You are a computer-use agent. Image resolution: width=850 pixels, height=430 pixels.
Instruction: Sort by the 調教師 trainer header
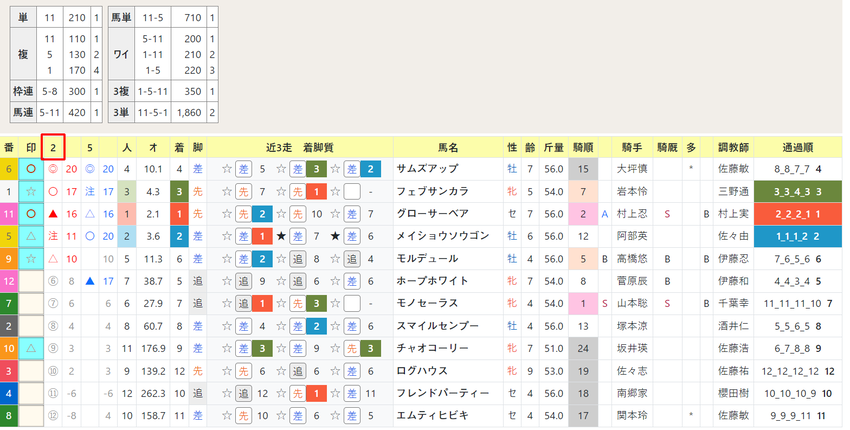tap(733, 147)
